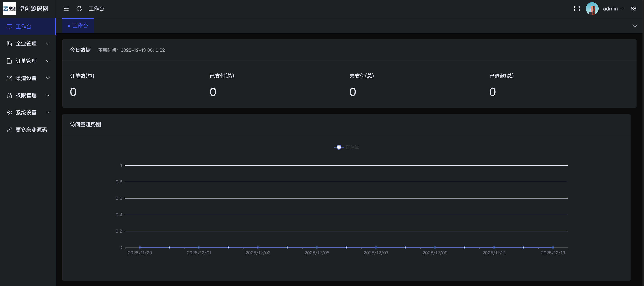Expand the 系统设置 submenu chevron

(48, 113)
